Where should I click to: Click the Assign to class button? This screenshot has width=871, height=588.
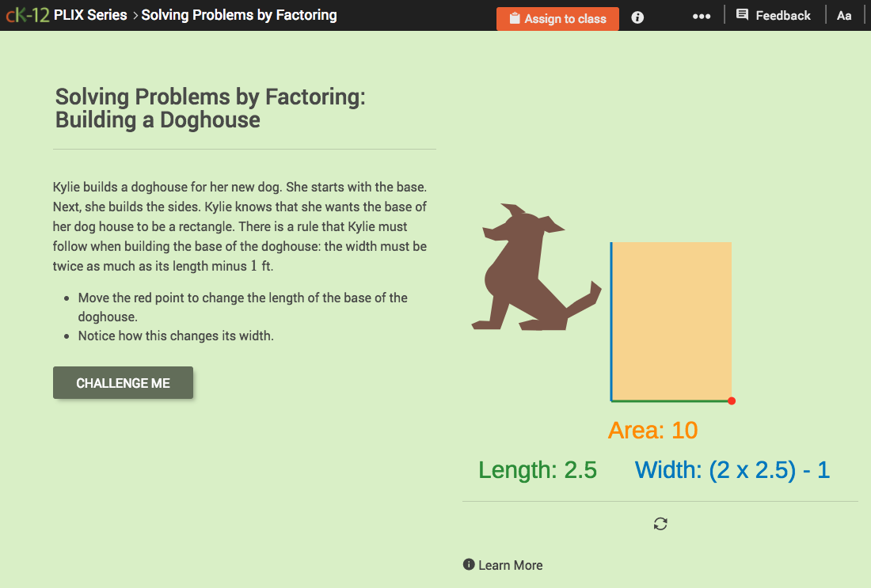(x=557, y=18)
